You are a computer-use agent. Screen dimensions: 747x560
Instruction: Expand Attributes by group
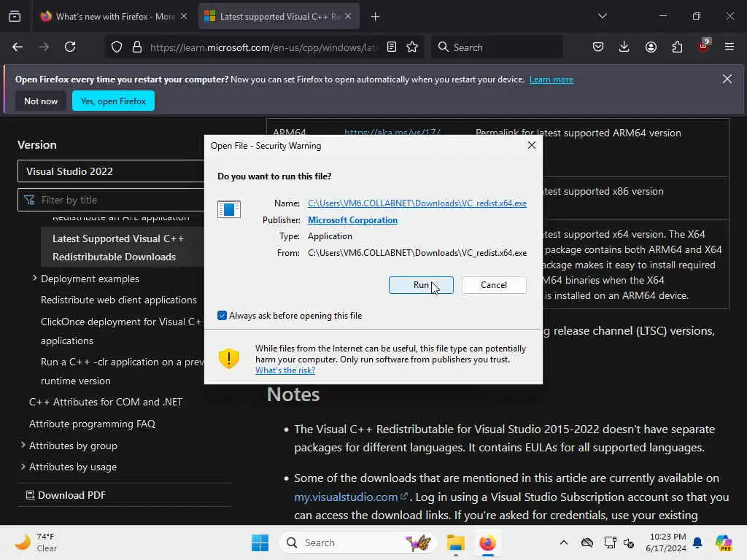pos(23,446)
